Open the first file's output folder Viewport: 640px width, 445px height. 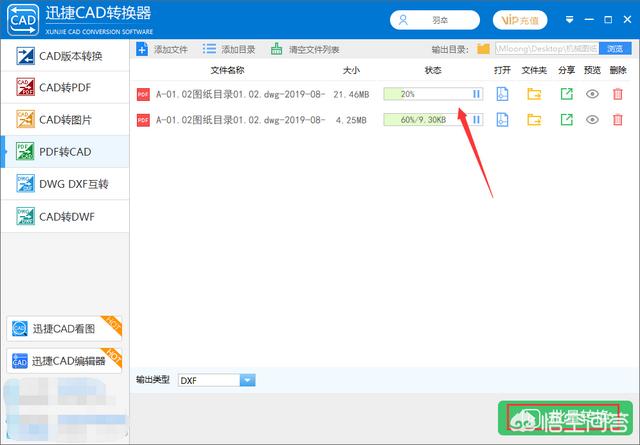pyautogui.click(x=535, y=94)
